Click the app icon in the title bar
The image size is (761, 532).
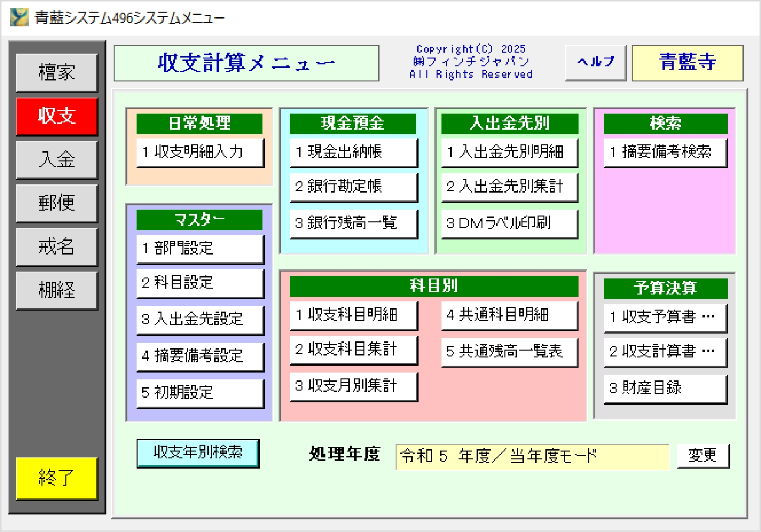pyautogui.click(x=19, y=18)
